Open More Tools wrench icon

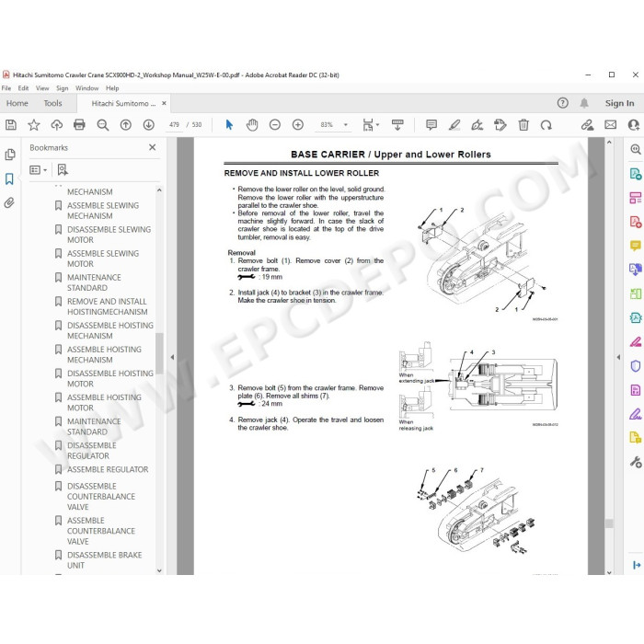click(636, 462)
